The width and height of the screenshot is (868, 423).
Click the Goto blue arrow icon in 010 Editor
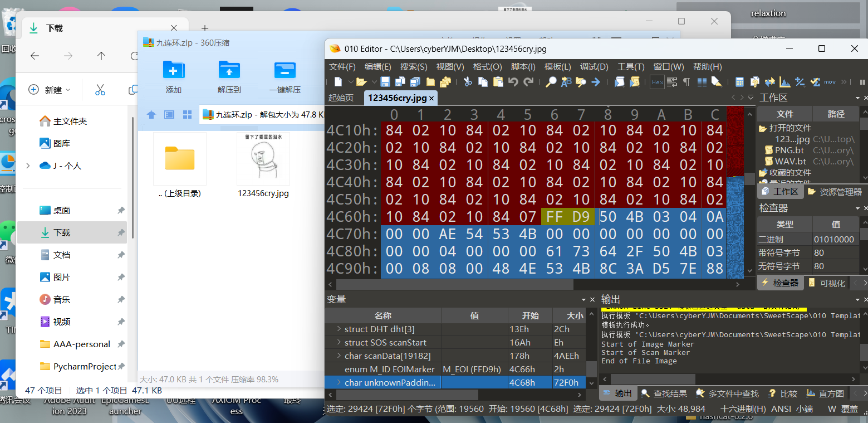point(596,82)
